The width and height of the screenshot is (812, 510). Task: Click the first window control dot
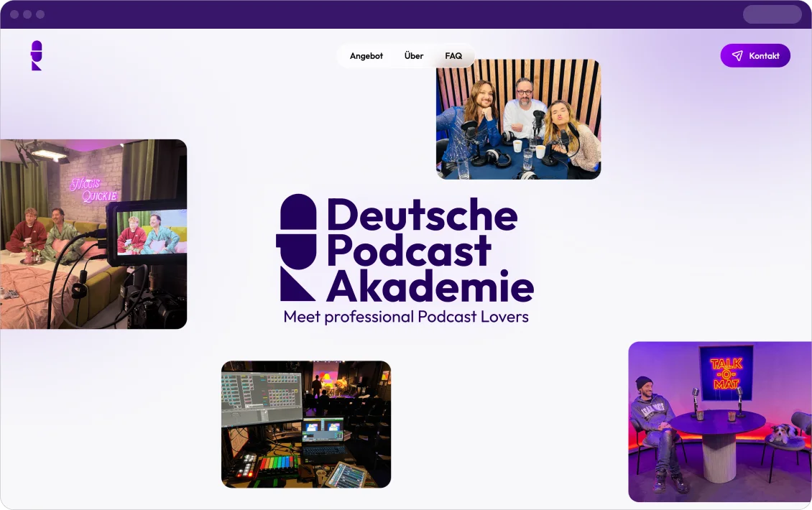tap(14, 14)
